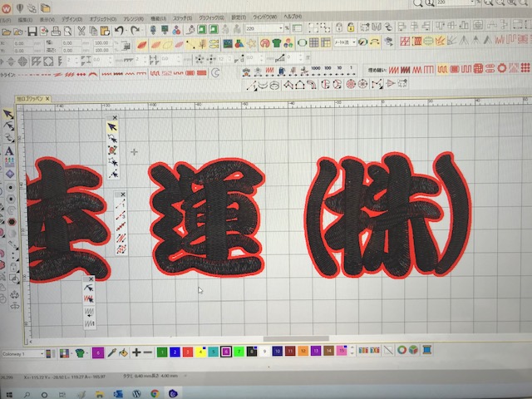532x399 pixels.
Task: Click the locked gray padlock icon
Action: pyautogui.click(x=339, y=27)
